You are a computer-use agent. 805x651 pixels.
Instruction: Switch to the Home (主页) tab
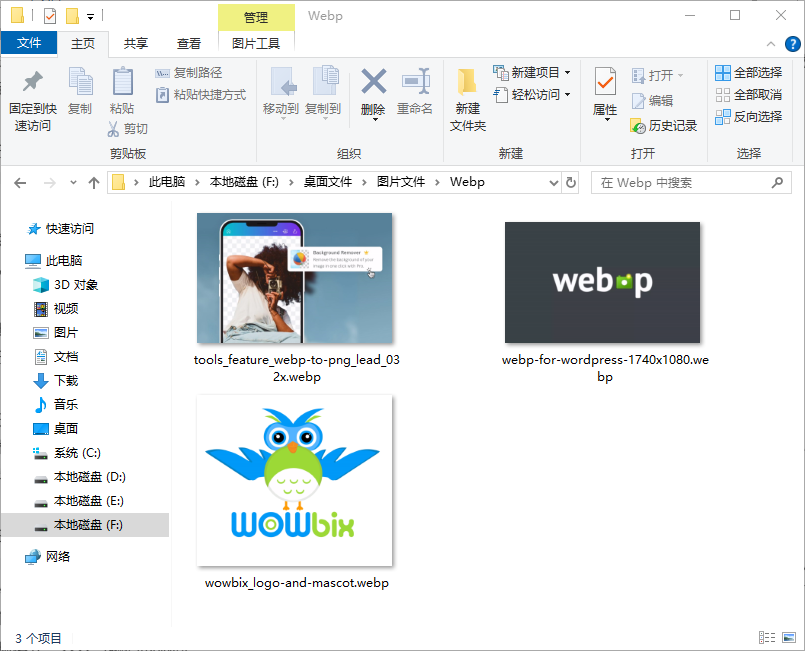point(83,44)
